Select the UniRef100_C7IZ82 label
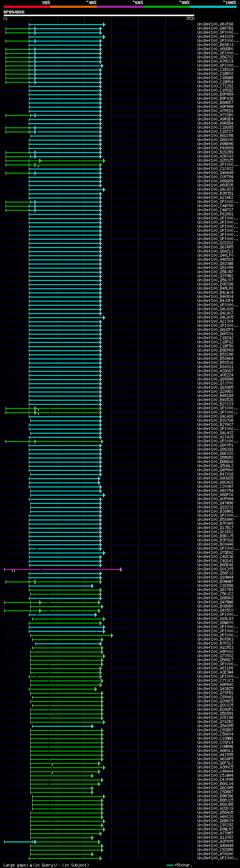Screen dimensions: 240x868 (215, 86)
